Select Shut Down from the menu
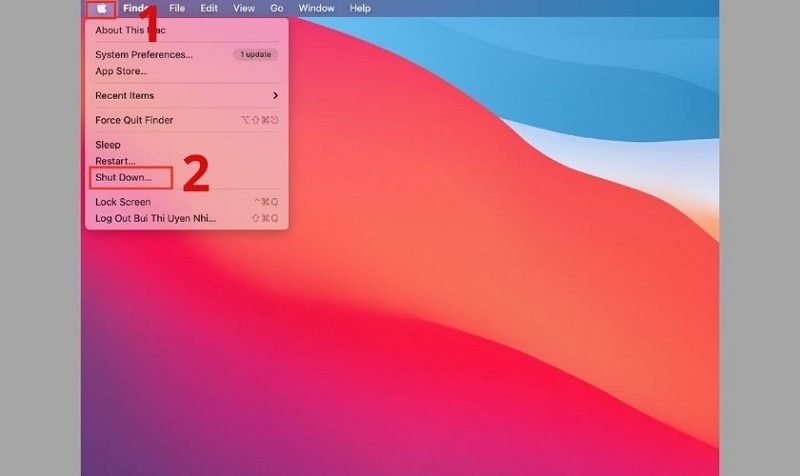800x476 pixels. 123,178
